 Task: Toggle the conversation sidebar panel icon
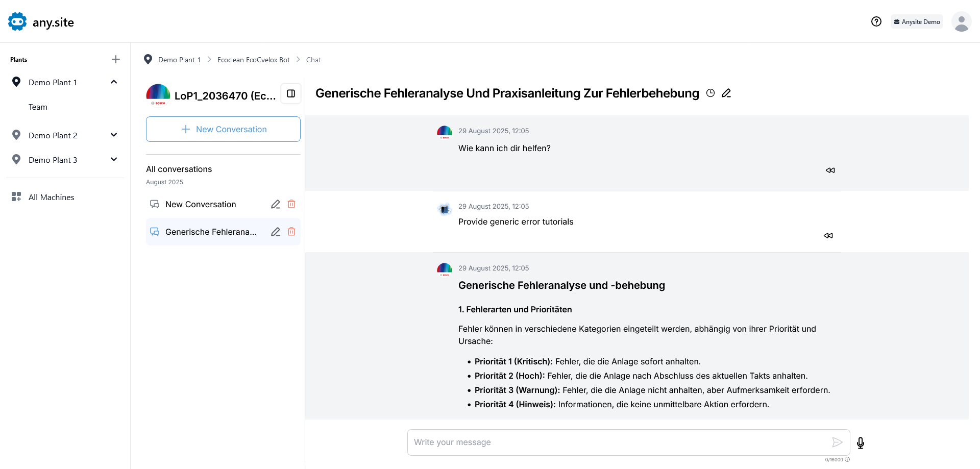(x=291, y=93)
